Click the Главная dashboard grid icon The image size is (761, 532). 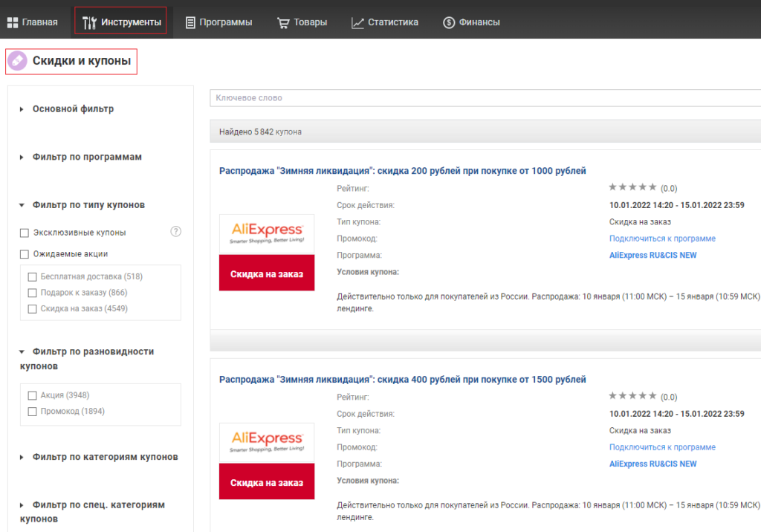click(x=13, y=22)
